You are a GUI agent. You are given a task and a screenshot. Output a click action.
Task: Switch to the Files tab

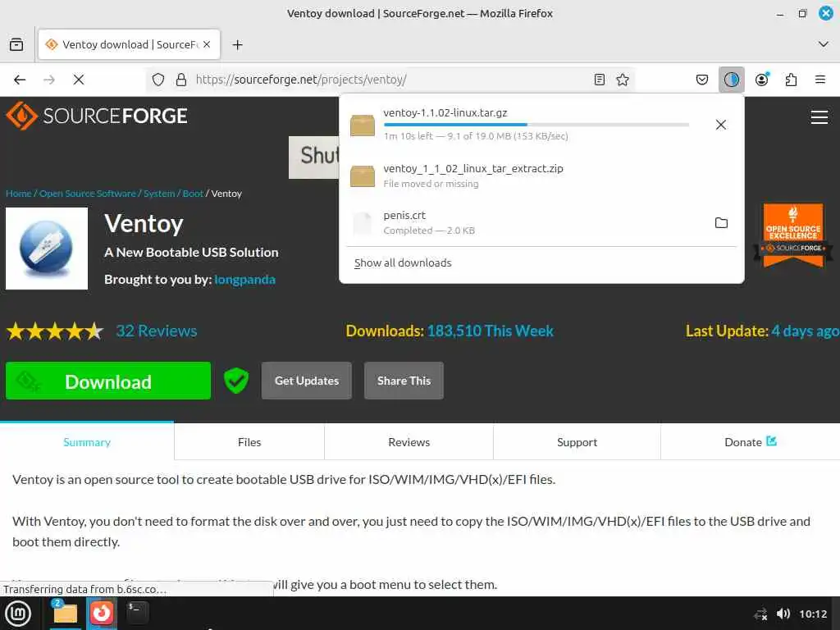[249, 442]
